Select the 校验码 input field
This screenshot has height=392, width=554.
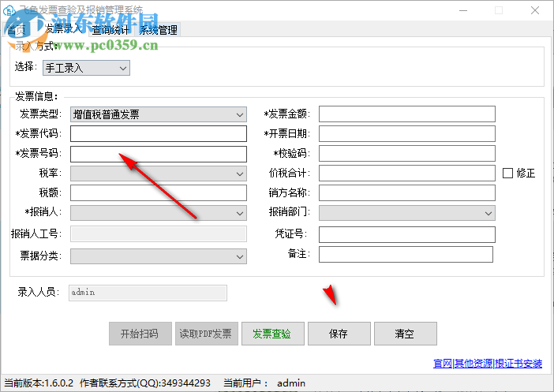407,154
